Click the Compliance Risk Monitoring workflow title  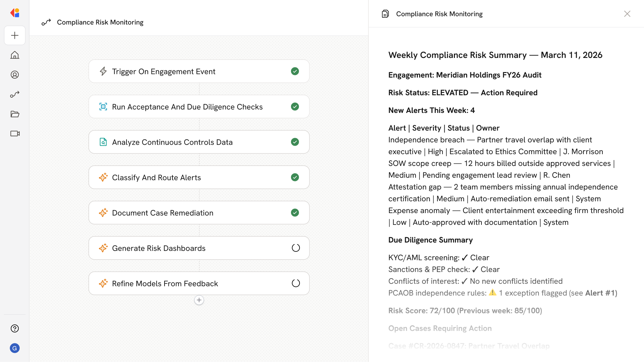[x=100, y=22]
